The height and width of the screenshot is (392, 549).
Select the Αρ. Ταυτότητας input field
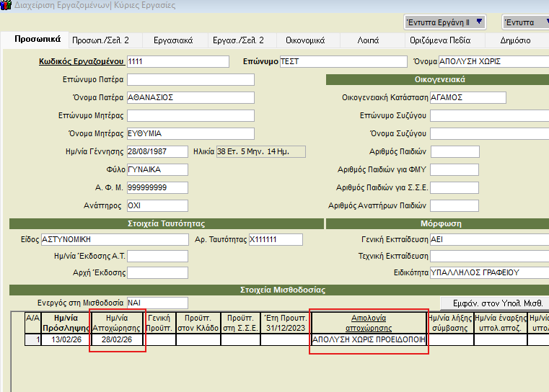point(275,239)
